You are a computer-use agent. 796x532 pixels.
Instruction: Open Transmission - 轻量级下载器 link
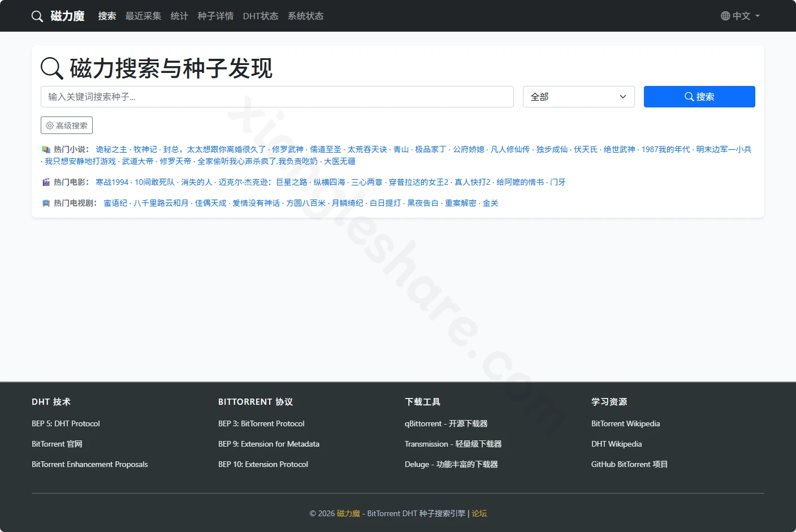tap(453, 444)
